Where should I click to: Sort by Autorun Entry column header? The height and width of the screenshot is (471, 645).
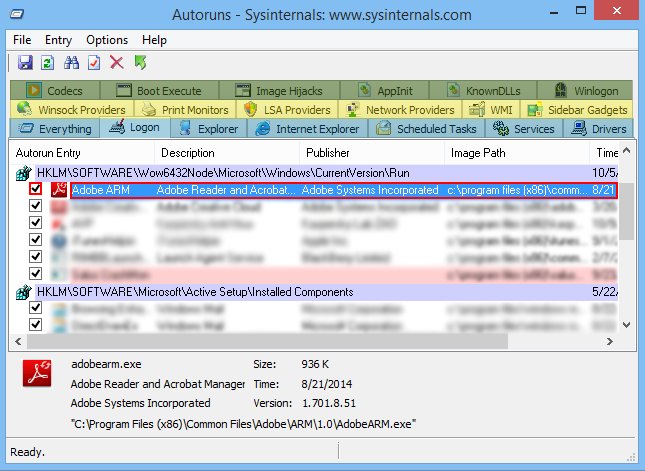[x=82, y=153]
